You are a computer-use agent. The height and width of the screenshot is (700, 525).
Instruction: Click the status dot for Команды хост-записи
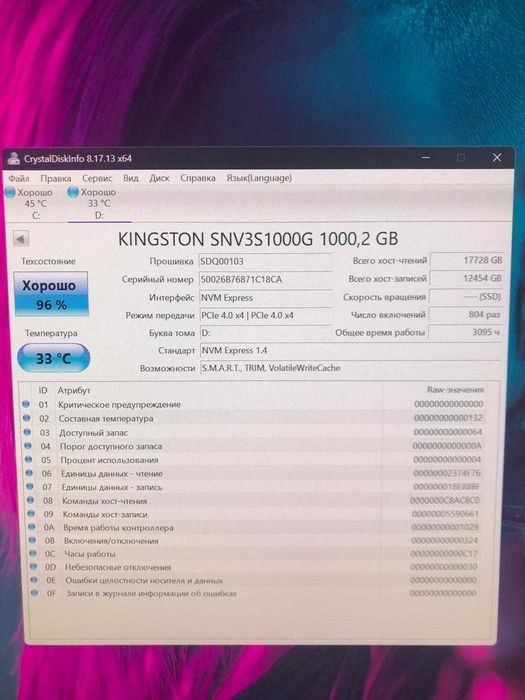pos(31,513)
